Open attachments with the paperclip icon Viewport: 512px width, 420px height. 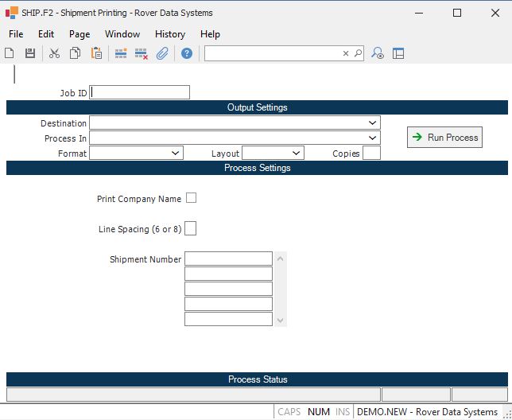tap(162, 53)
